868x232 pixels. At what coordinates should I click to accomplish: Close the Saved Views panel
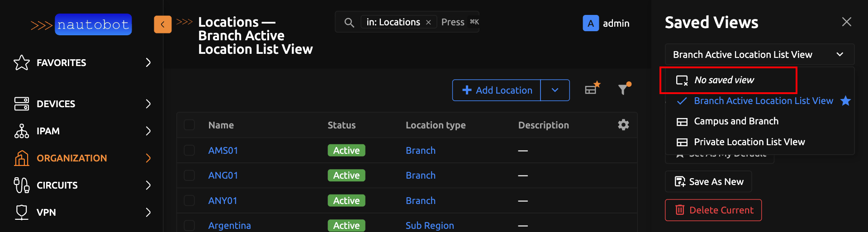click(x=846, y=22)
